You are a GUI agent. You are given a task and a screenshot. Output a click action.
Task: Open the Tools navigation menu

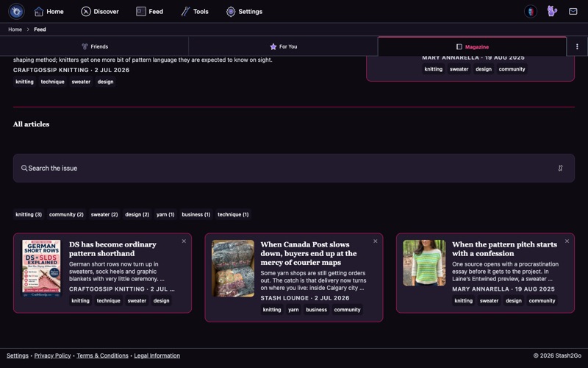(195, 12)
